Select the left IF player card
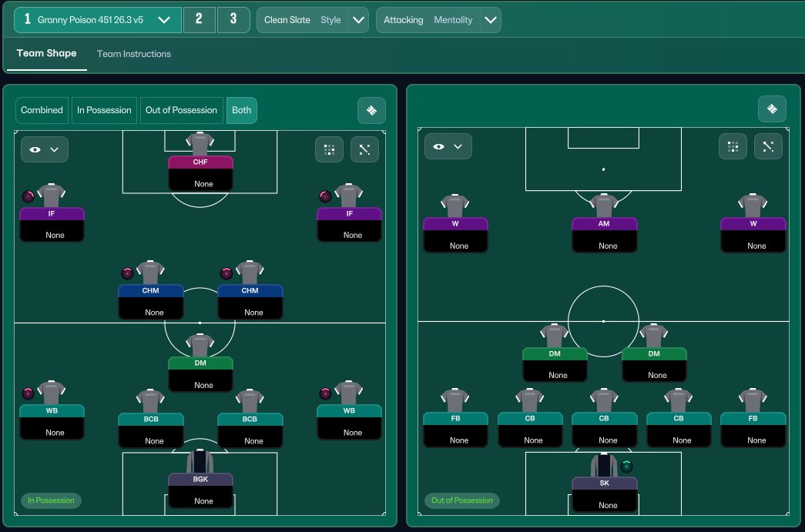Image resolution: width=805 pixels, height=532 pixels. click(x=52, y=225)
